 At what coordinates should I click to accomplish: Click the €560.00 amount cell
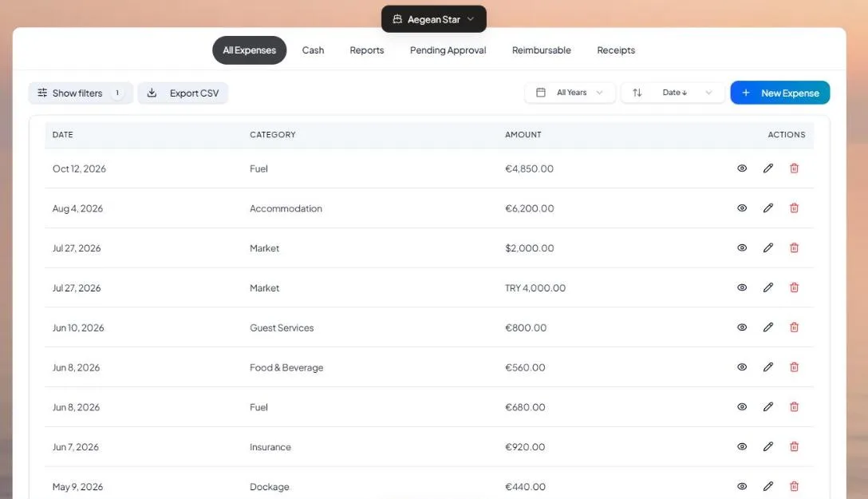point(525,367)
